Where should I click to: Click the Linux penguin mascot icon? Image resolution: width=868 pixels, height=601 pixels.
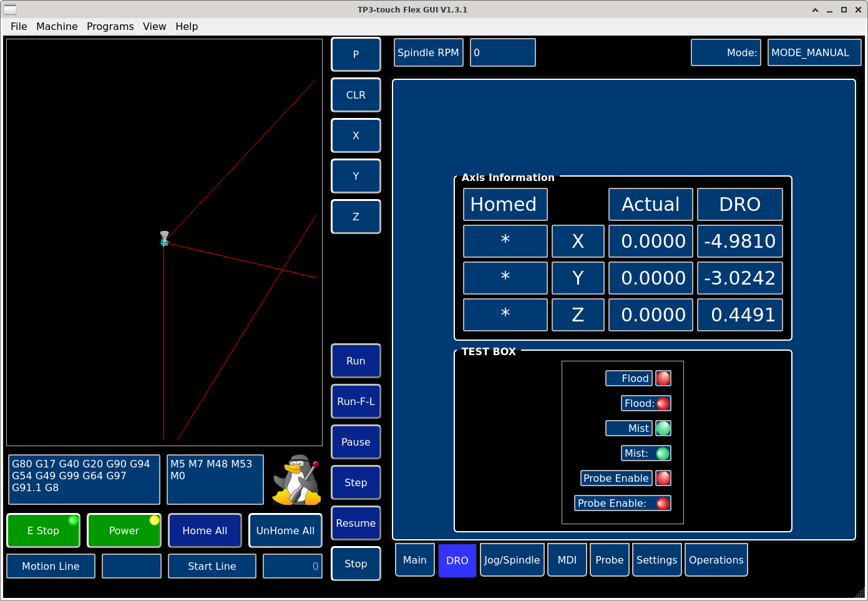pos(297,479)
